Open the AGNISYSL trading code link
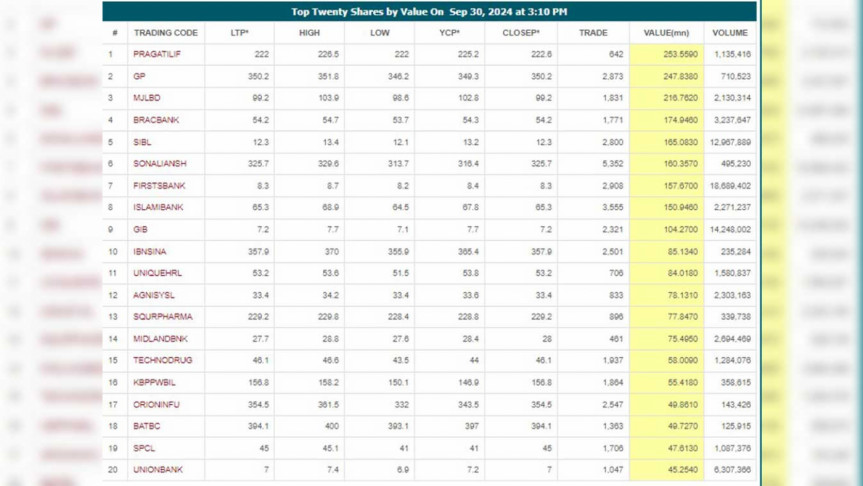The height and width of the screenshot is (486, 863). click(154, 295)
